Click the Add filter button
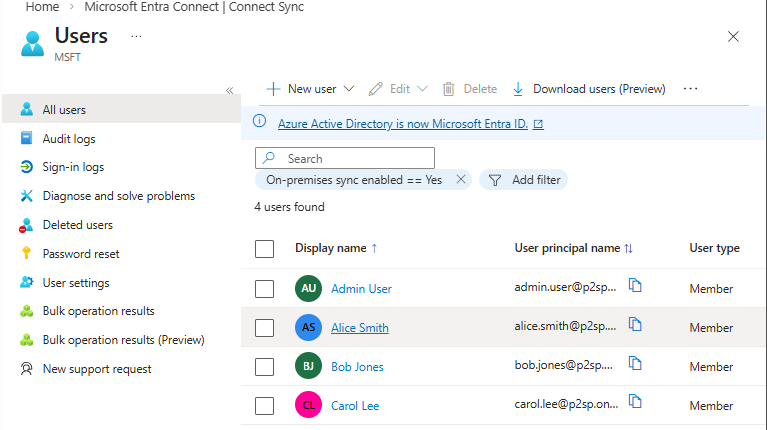The height and width of the screenshot is (430, 767). click(524, 180)
